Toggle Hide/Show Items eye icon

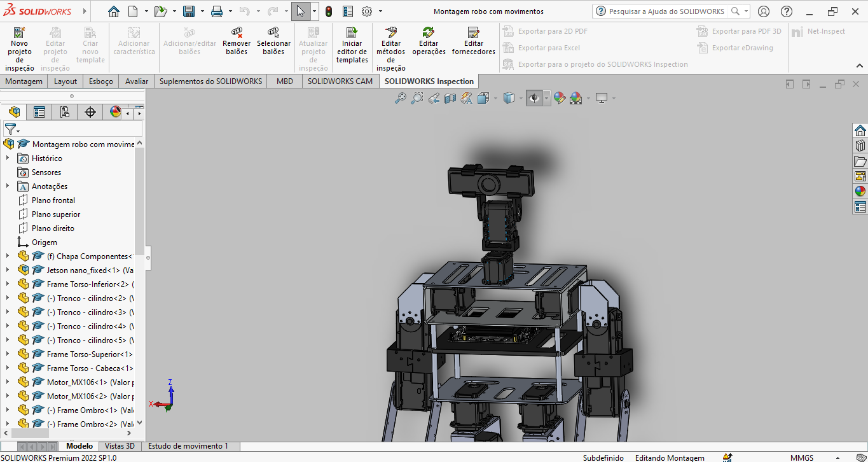[x=534, y=98]
